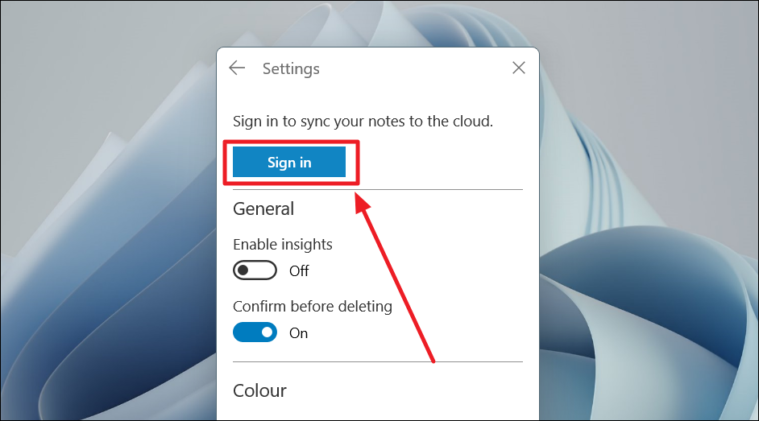Viewport: 759px width, 421px height.
Task: Click the white knob of the deleting toggle
Action: (267, 332)
